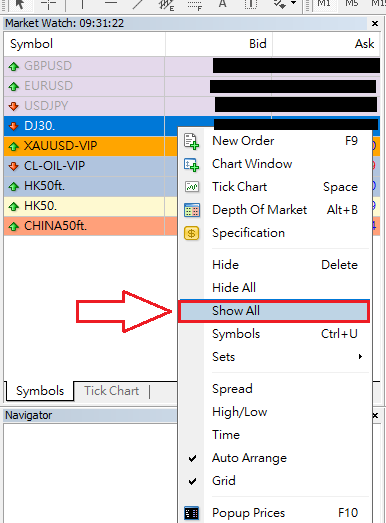This screenshot has width=386, height=523.
Task: Select the cursor arrow tool in the toolbar
Action: pos(20,5)
